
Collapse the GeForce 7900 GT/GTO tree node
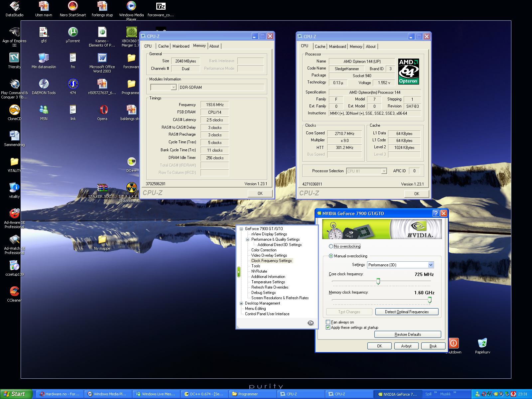coord(241,229)
